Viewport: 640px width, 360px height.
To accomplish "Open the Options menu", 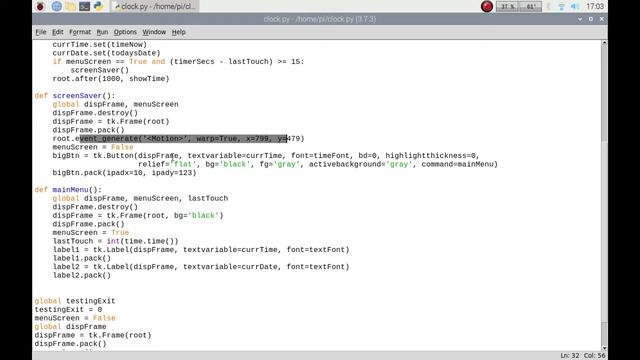I will [x=125, y=32].
